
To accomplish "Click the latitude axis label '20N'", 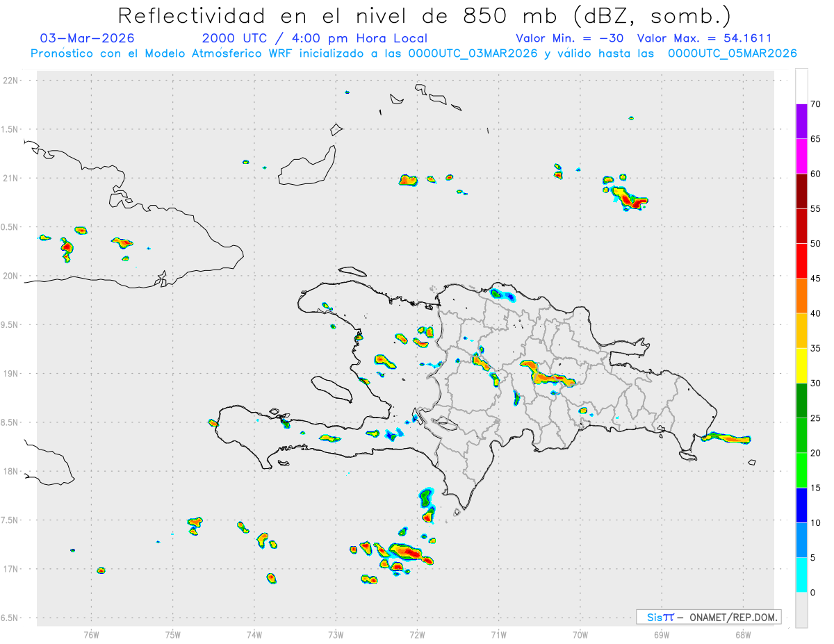I will [11, 276].
